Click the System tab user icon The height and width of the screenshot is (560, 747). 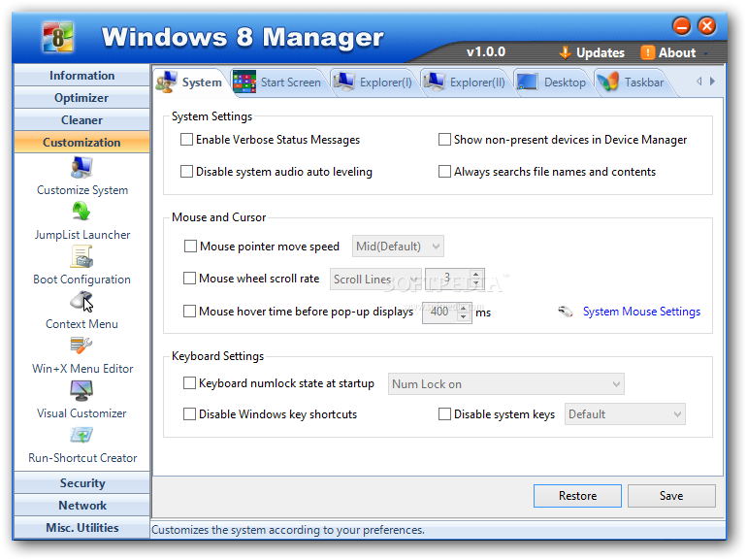[167, 82]
